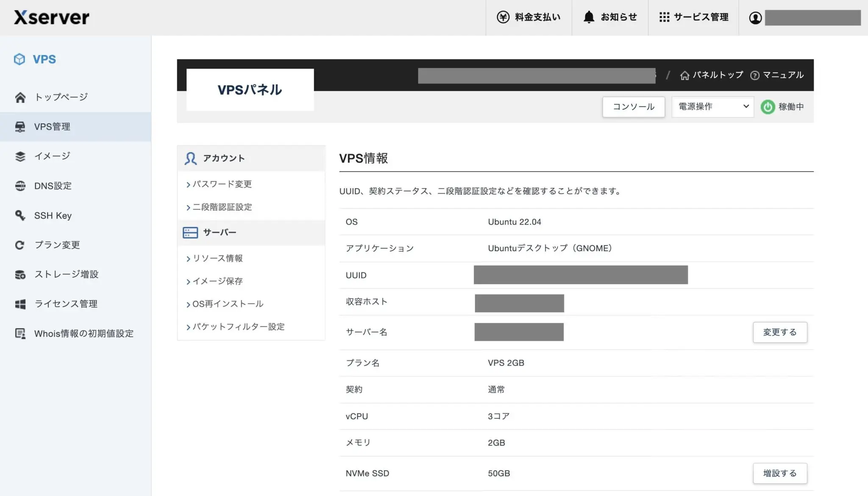Click the VPS 2GB plan value
This screenshot has width=868, height=496.
coord(506,363)
